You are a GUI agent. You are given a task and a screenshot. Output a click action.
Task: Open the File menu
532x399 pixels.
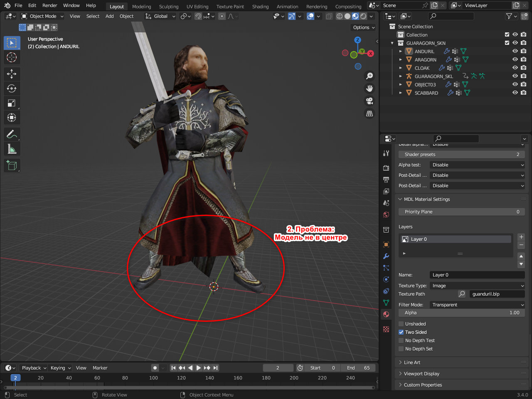[x=18, y=5]
